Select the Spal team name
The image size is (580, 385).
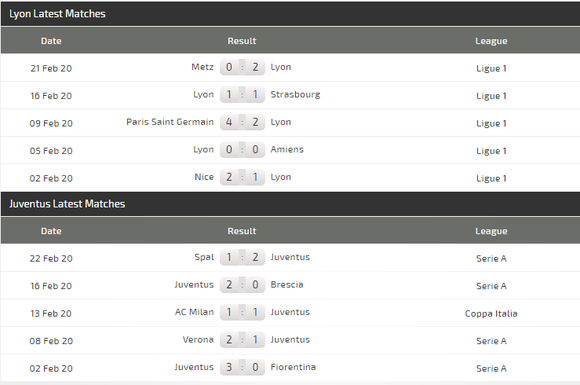(204, 257)
